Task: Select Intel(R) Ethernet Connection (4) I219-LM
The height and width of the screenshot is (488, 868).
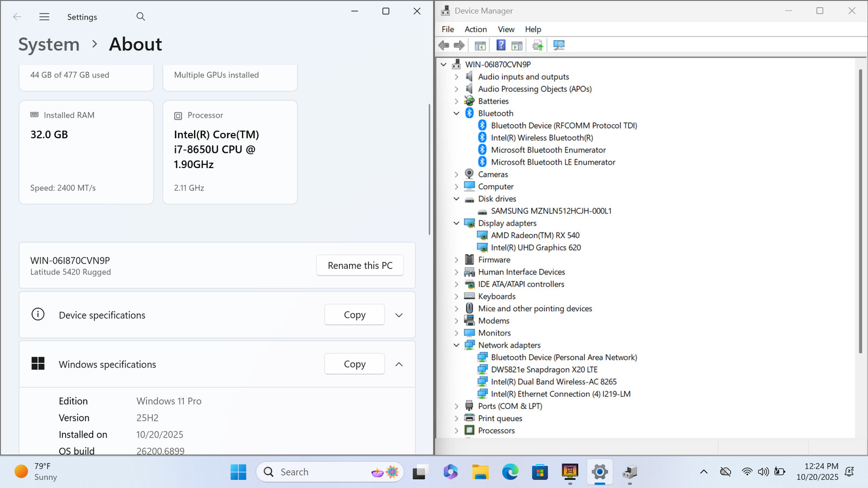Action: point(560,394)
